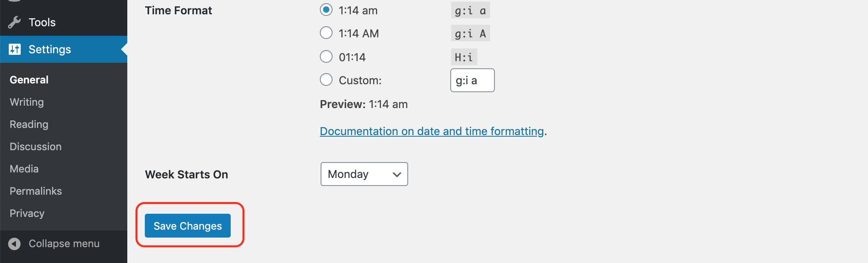Open the Settings menu
The height and width of the screenshot is (263, 868).
[50, 49]
